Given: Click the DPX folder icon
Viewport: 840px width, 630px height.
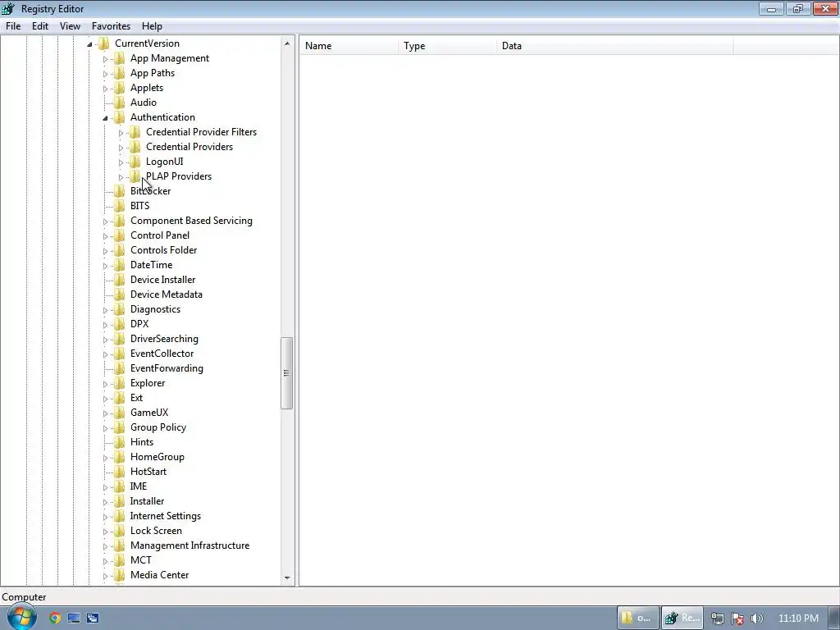Looking at the screenshot, I should pyautogui.click(x=120, y=323).
